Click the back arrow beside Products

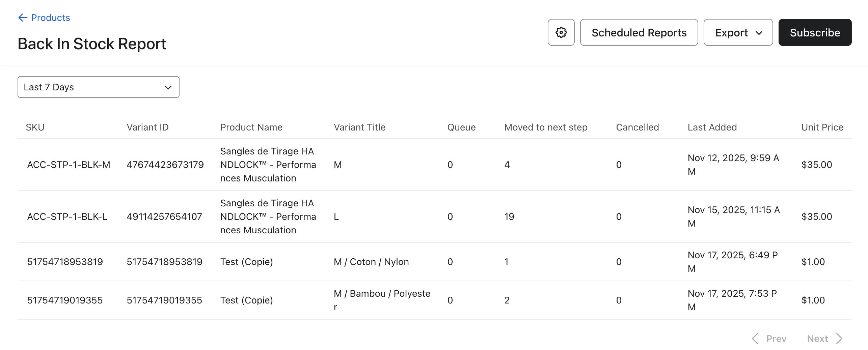point(23,18)
